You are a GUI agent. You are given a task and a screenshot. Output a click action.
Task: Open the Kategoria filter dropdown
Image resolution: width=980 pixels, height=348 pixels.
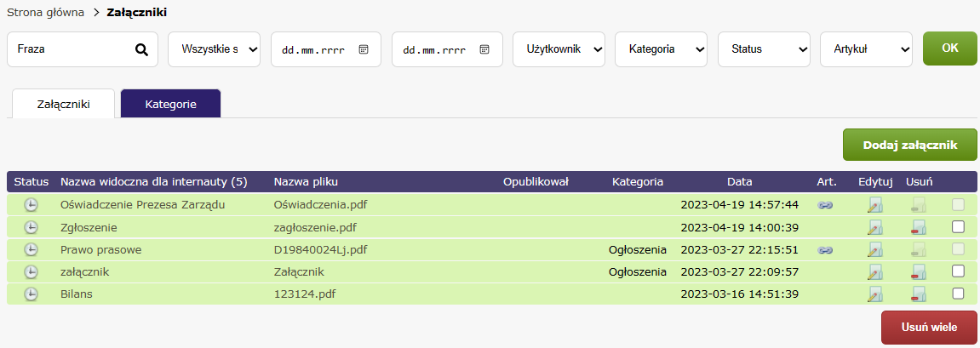coord(661,49)
